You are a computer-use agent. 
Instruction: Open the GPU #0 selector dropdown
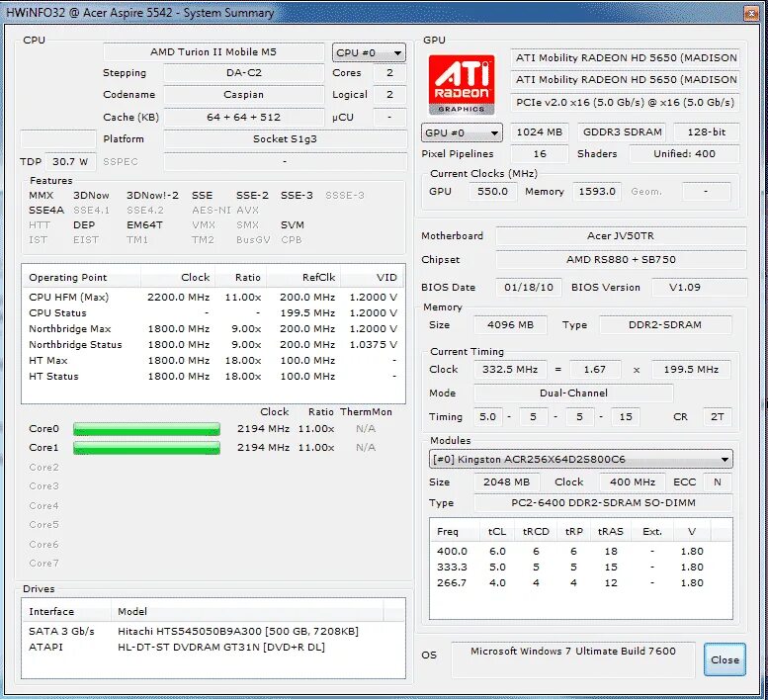click(x=462, y=132)
